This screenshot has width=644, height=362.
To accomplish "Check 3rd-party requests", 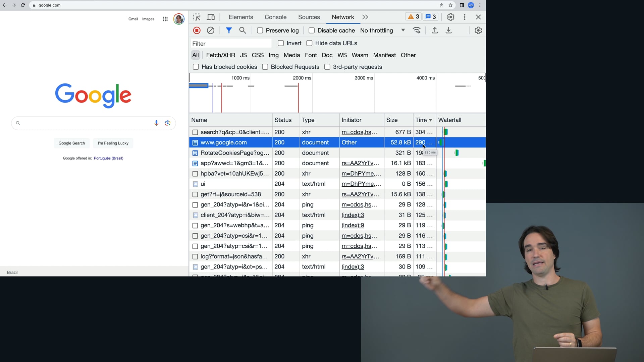I will pyautogui.click(x=327, y=67).
